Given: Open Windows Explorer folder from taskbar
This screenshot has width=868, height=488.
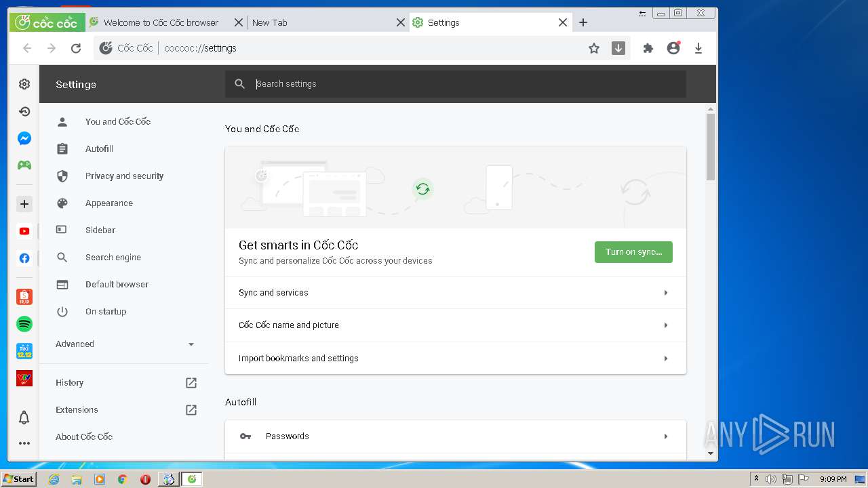Looking at the screenshot, I should coord(77,479).
